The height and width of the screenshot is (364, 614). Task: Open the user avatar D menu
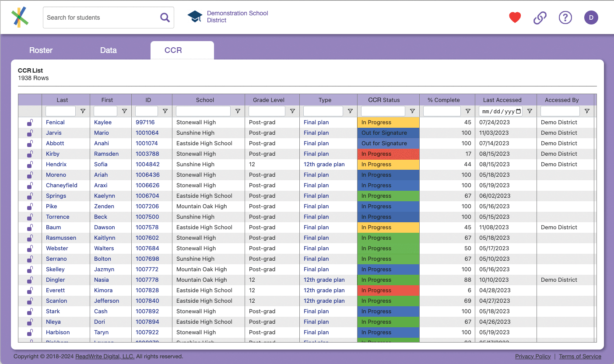pos(591,17)
